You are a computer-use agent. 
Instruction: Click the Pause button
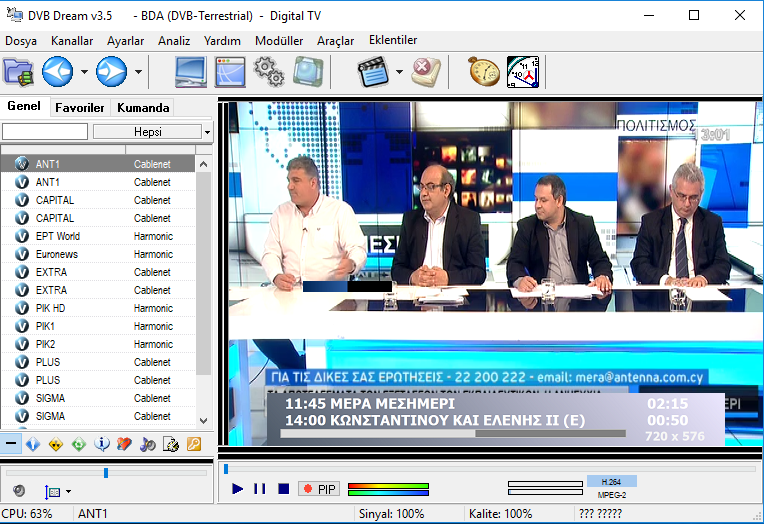click(260, 488)
